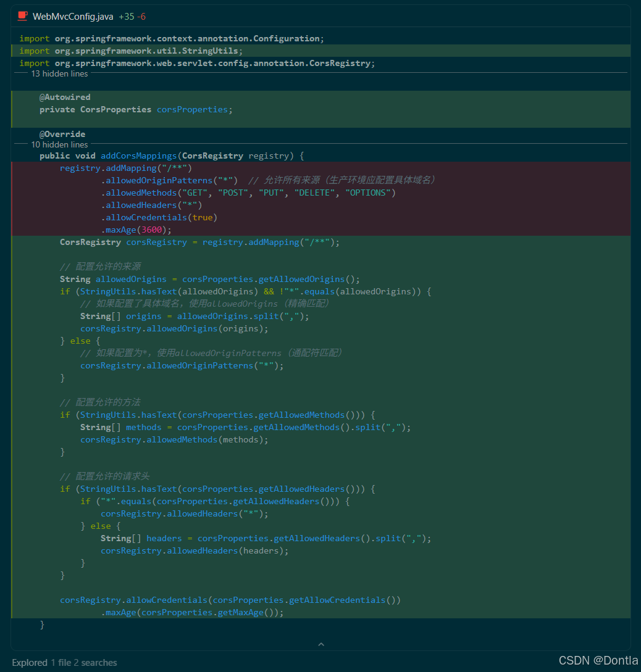The width and height of the screenshot is (641, 672).
Task: Click the CorsRegistry corsRegistry assignment line
Action: pyautogui.click(x=200, y=242)
